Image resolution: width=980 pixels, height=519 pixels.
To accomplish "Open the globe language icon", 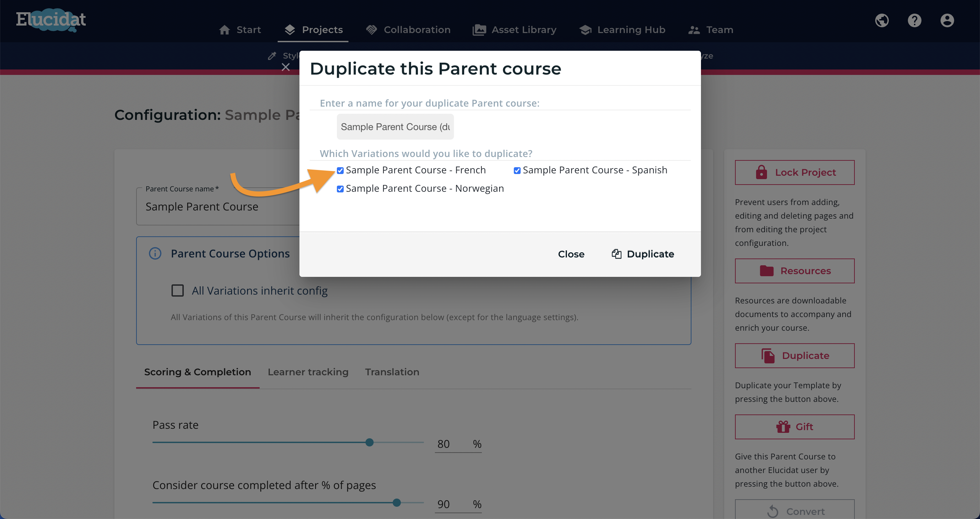I will point(882,20).
